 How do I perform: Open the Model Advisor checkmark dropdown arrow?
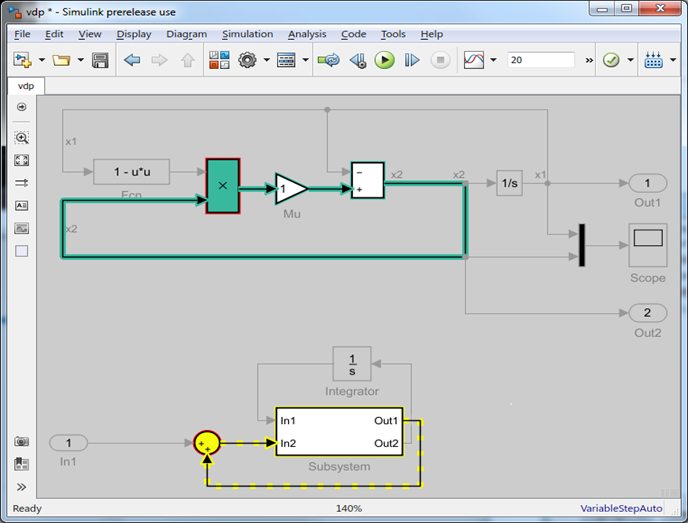click(x=630, y=60)
